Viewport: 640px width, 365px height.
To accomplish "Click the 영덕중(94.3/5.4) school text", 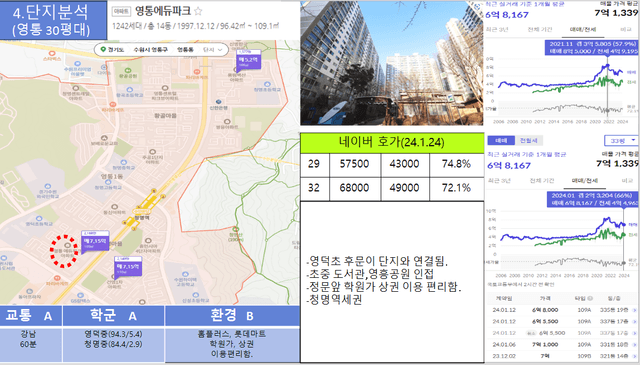I will point(113,334).
